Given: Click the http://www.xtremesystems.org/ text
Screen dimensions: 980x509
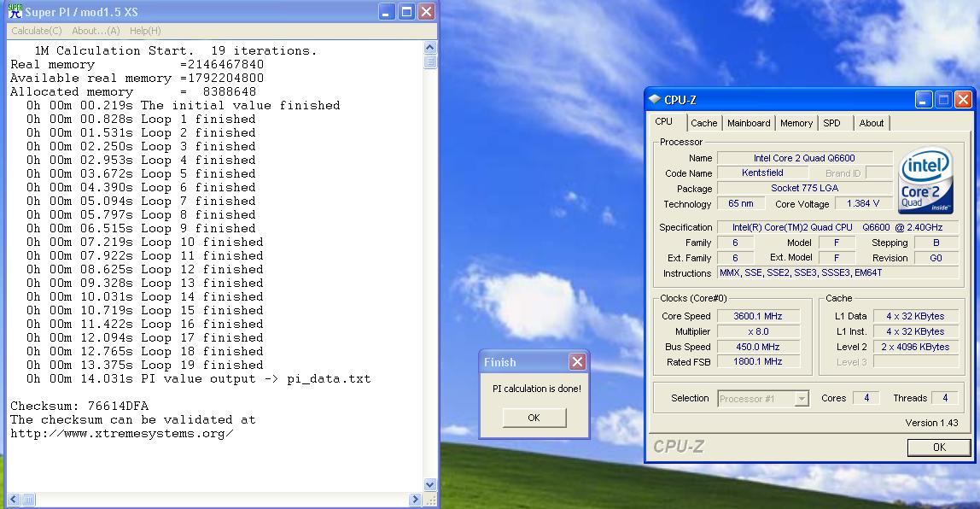Looking at the screenshot, I should [122, 433].
